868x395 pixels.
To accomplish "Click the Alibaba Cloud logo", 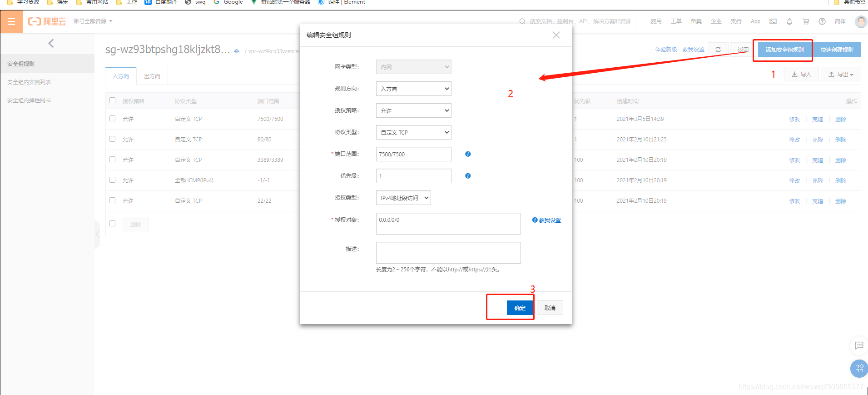I will (47, 21).
